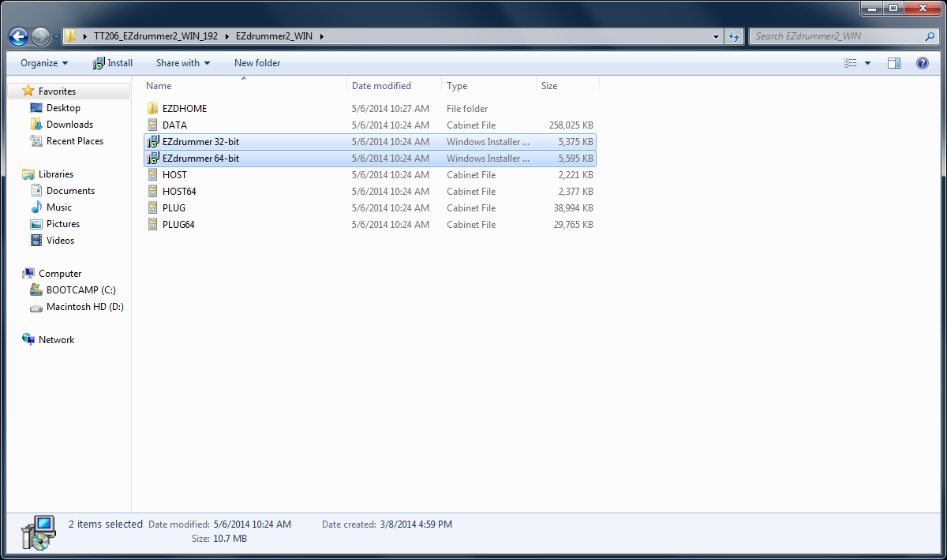Select the EZdrummer 32-bit file name

point(200,142)
